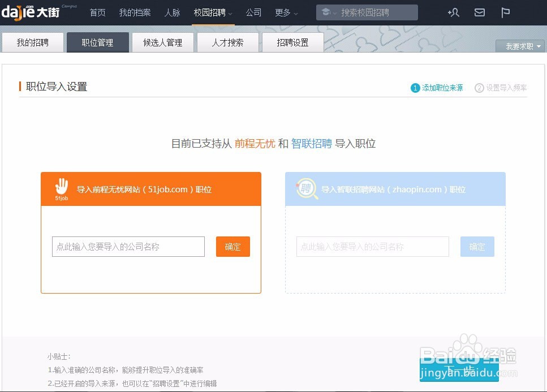Click the light blue 确定 button
Screen dimensions: 547x392
[477, 247]
